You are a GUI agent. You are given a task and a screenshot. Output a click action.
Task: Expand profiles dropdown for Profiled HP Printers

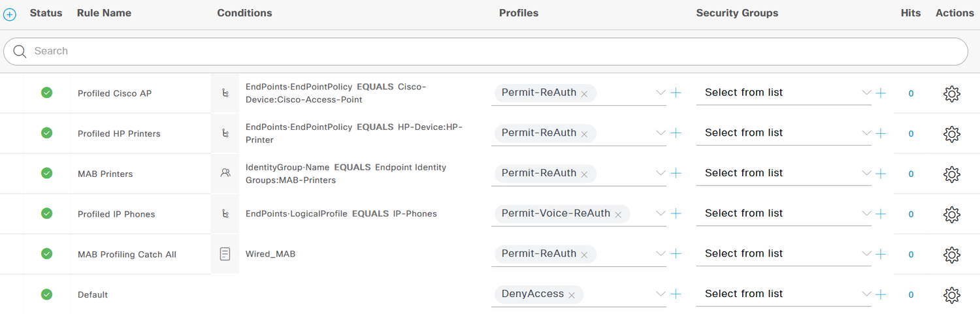[661, 133]
